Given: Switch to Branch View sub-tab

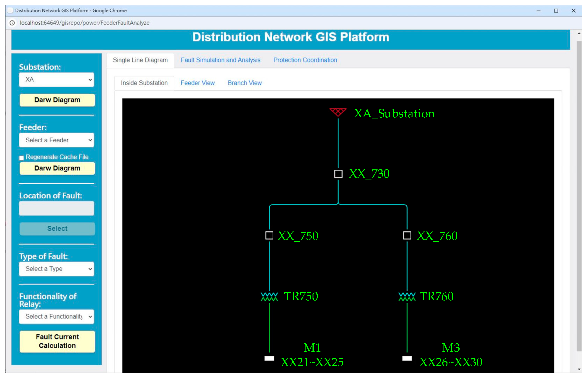Looking at the screenshot, I should coord(244,83).
